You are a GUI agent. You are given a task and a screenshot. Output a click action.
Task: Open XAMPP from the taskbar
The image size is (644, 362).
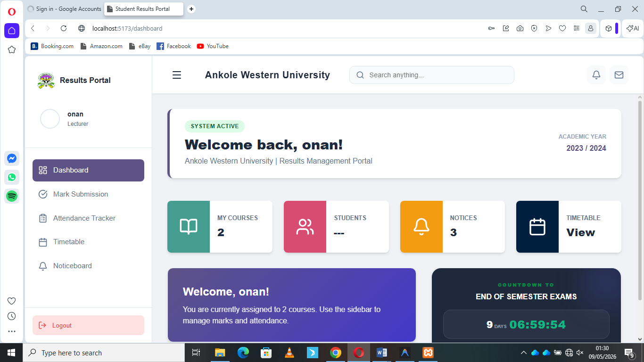tap(428, 353)
